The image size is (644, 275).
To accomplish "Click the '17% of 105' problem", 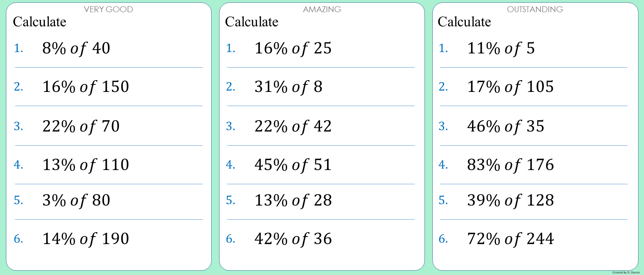I will click(x=510, y=87).
